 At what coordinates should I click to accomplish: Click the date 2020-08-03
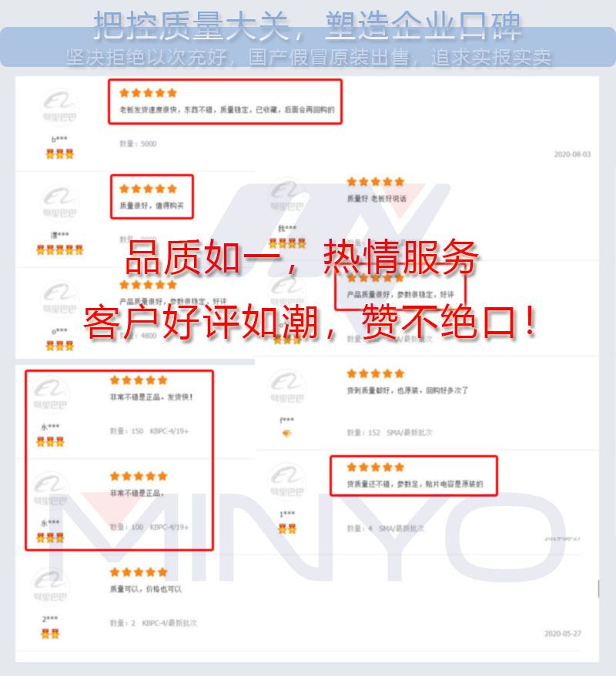tap(572, 154)
